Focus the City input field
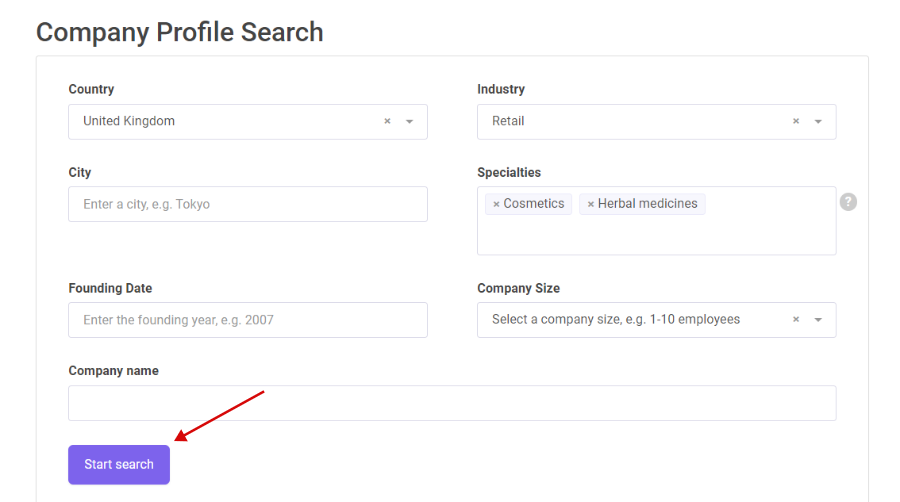Image resolution: width=900 pixels, height=502 pixels. (x=248, y=204)
